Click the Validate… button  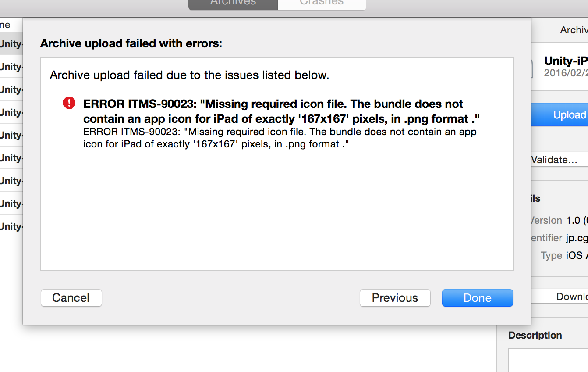click(x=560, y=160)
